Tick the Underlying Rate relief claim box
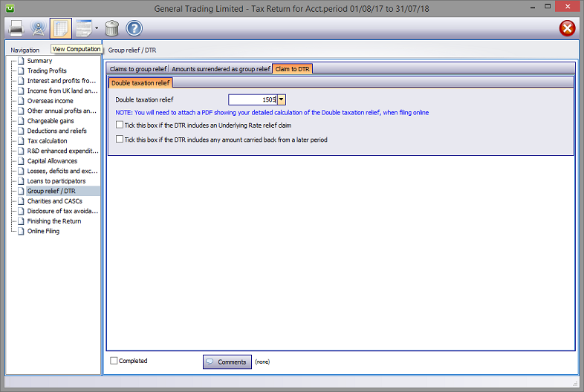The width and height of the screenshot is (584, 392). tap(120, 125)
